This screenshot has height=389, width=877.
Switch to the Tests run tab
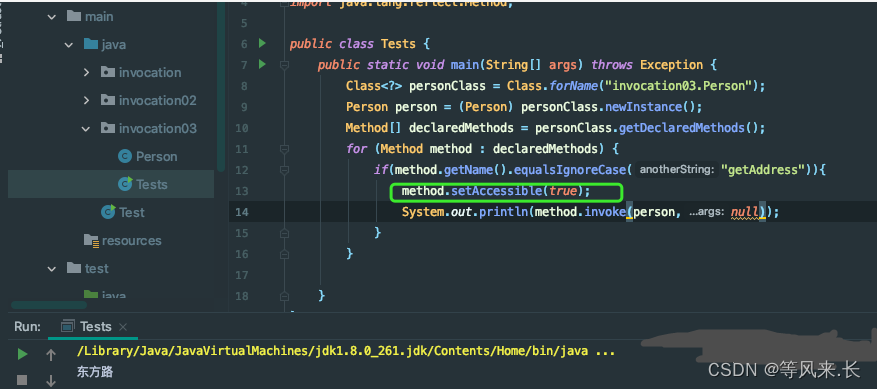96,326
